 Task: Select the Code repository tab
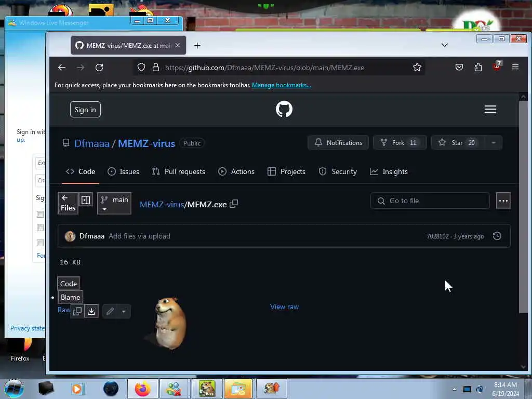81,171
